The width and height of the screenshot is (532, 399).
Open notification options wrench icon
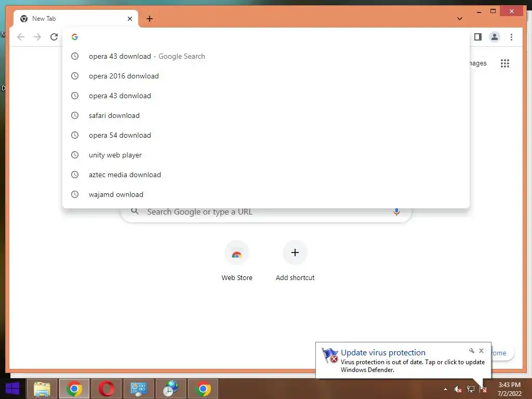tap(472, 351)
